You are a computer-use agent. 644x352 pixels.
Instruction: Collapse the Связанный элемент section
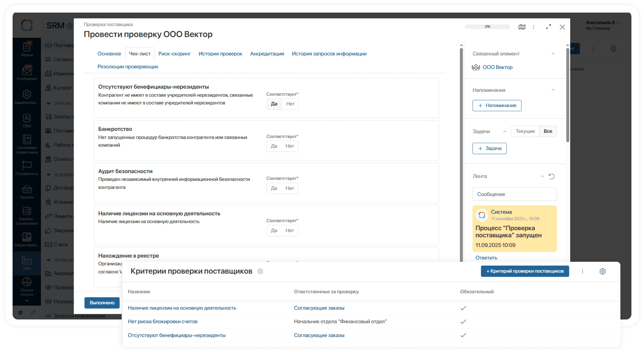(553, 54)
